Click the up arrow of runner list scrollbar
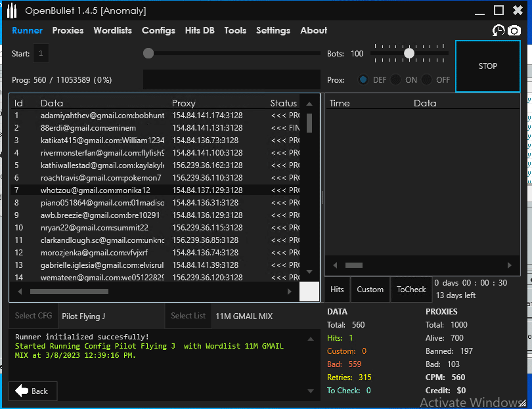This screenshot has width=532, height=409. (309, 103)
